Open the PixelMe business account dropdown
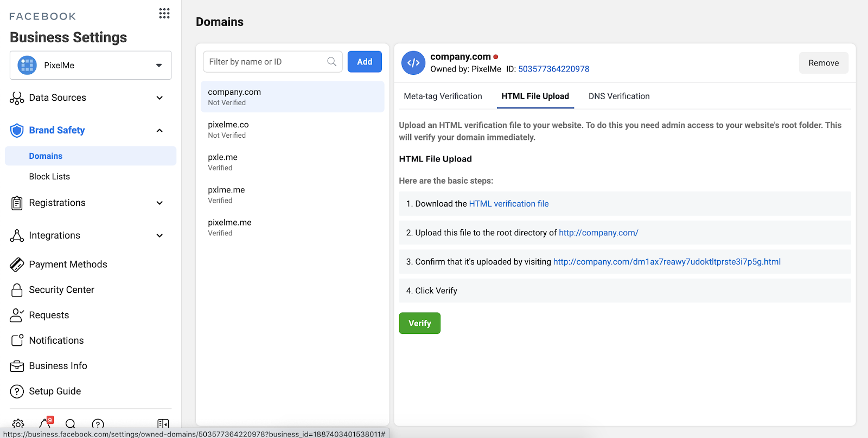Image resolution: width=868 pixels, height=438 pixels. pos(91,65)
